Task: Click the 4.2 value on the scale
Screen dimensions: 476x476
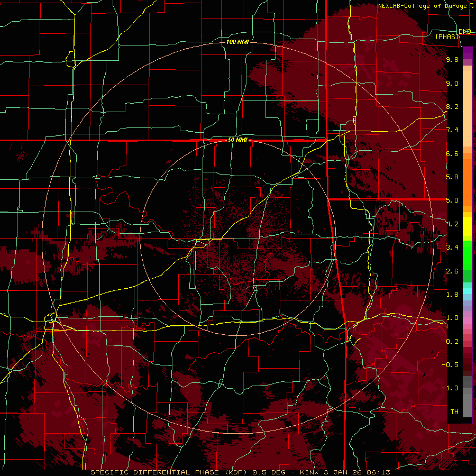Action: tap(452, 224)
